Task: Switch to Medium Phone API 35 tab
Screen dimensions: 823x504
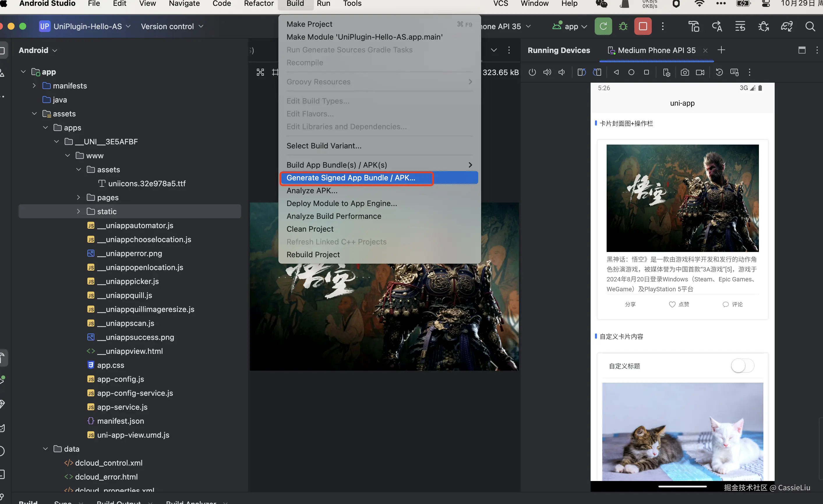Action: click(656, 50)
